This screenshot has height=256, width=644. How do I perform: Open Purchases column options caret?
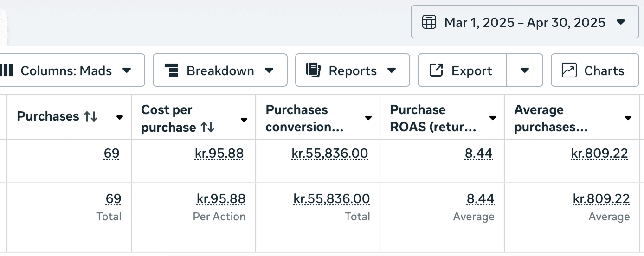[120, 118]
